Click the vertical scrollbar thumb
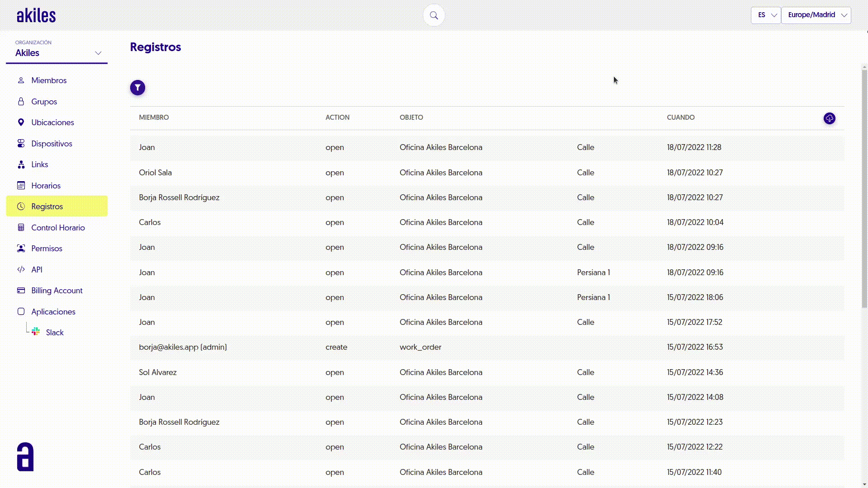This screenshot has width=868, height=488. 864,188
